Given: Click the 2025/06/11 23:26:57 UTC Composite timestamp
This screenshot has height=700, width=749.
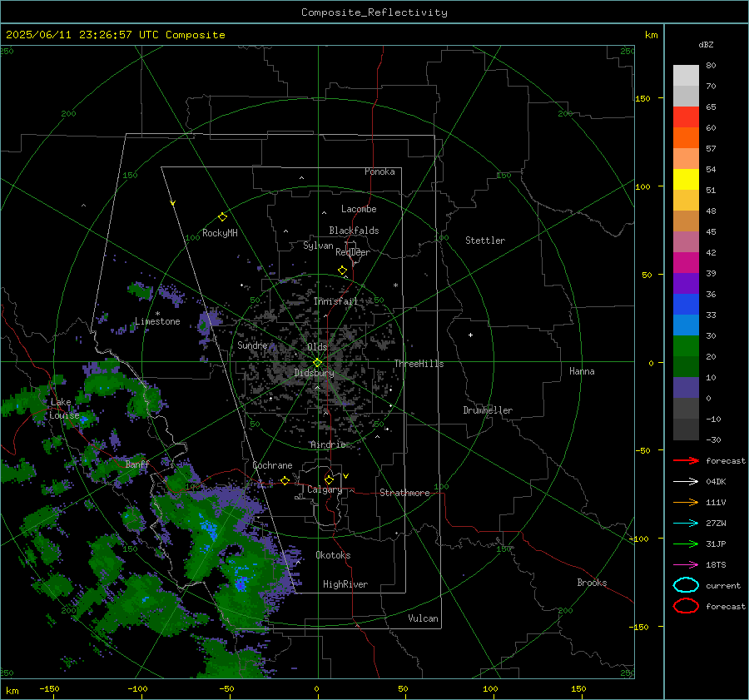Looking at the screenshot, I should click(x=115, y=35).
